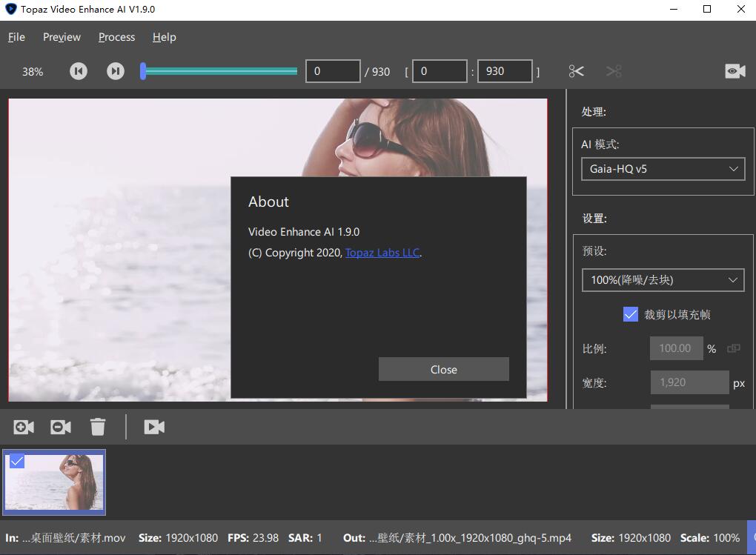Start processing with the camera play icon
The width and height of the screenshot is (756, 555).
(154, 427)
